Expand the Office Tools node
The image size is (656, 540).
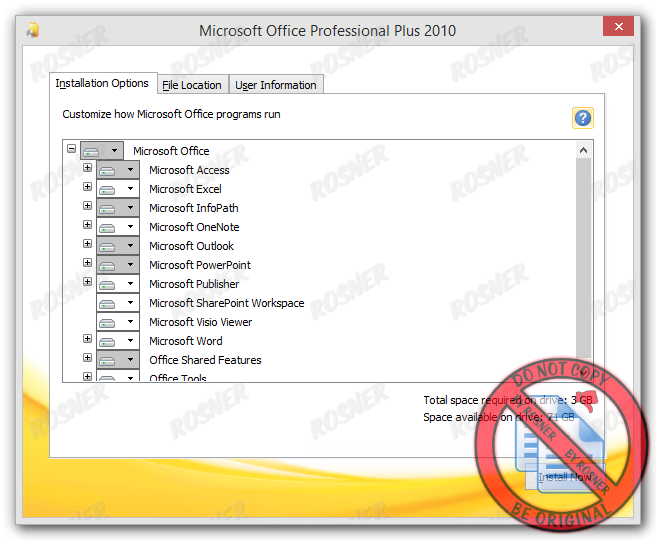[x=87, y=376]
